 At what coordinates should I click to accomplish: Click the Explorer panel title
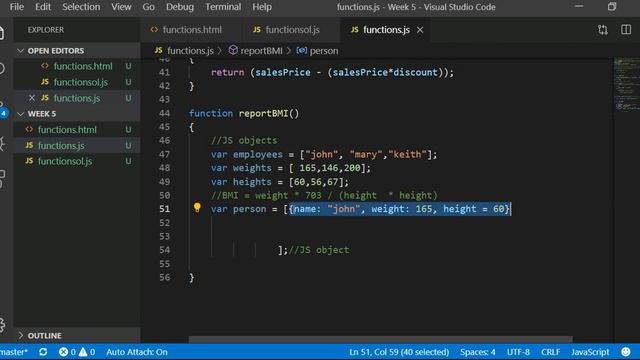[x=46, y=30]
